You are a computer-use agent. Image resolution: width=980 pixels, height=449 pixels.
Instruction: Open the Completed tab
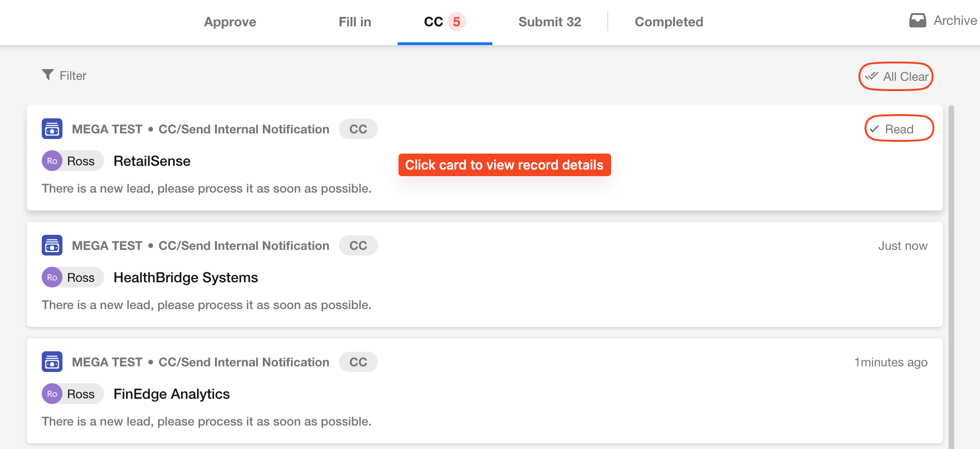click(x=669, y=22)
